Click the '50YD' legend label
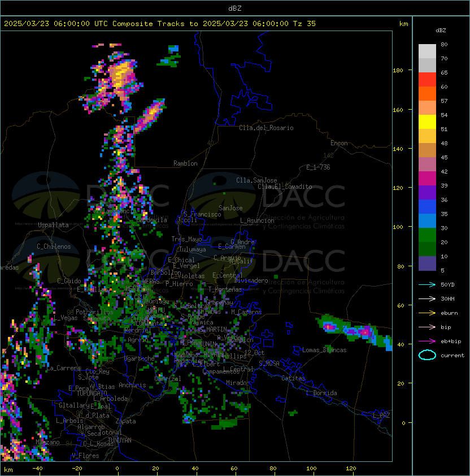The height and width of the screenshot is (476, 470). [447, 284]
